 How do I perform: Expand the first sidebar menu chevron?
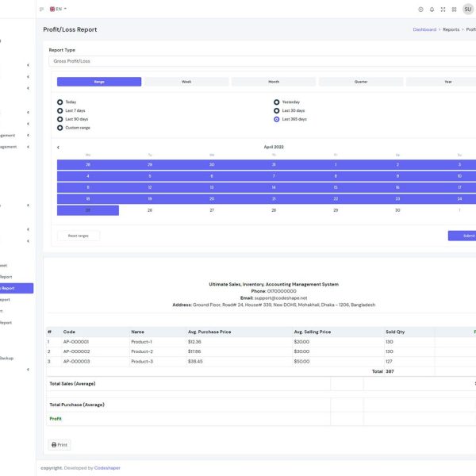28,64
